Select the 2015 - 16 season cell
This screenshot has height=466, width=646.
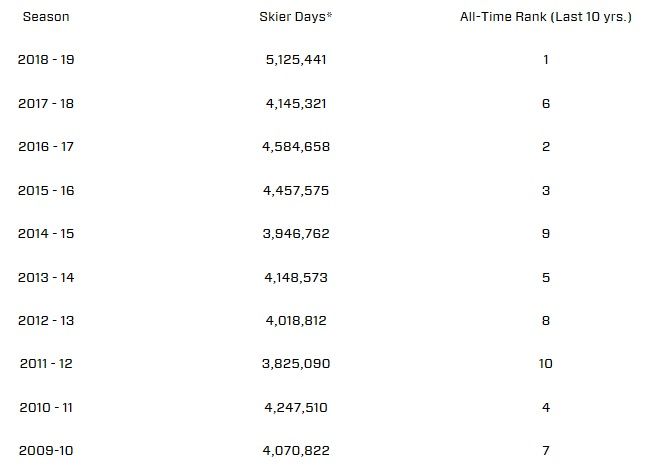coord(46,190)
